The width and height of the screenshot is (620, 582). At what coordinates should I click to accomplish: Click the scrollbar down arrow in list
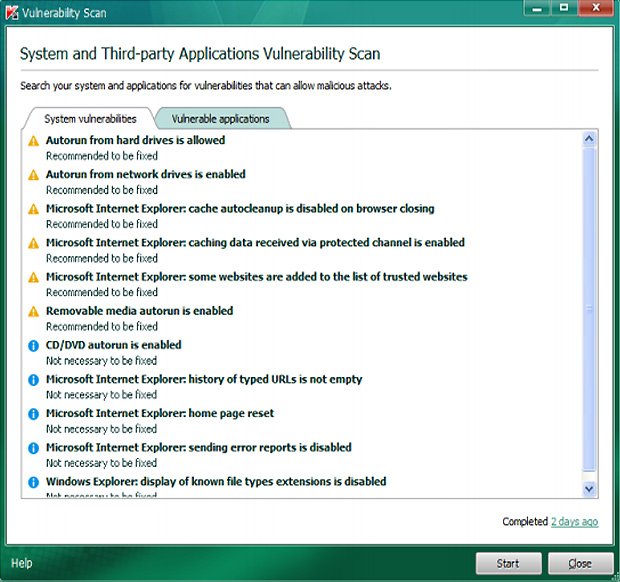(589, 488)
